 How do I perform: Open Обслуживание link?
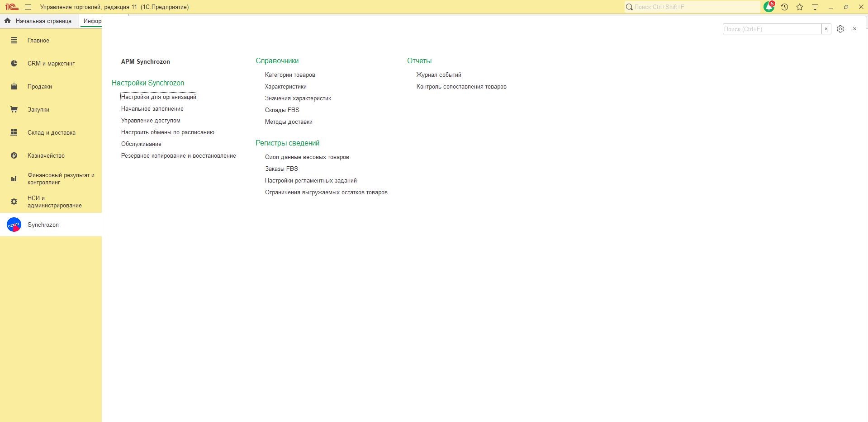pos(141,144)
